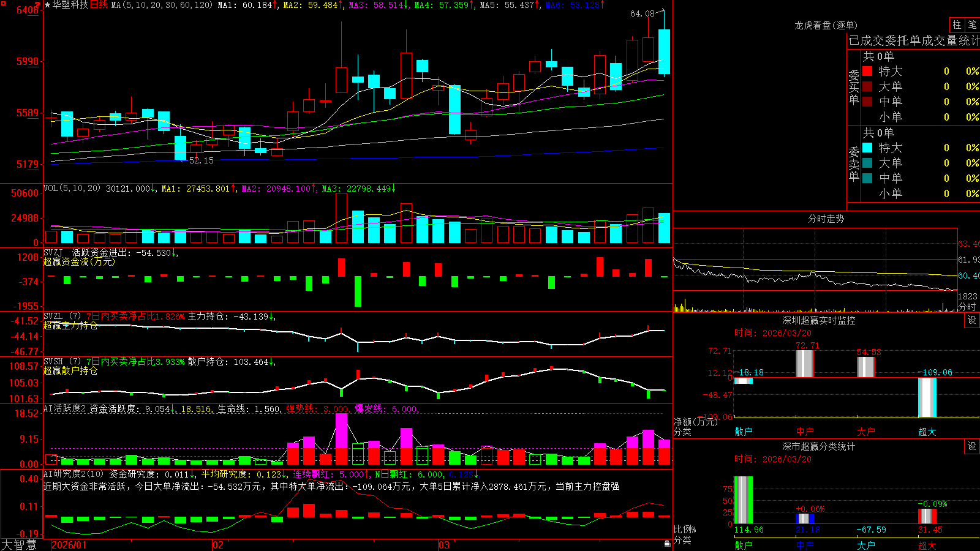This screenshot has height=551, width=980.
Task: Click 大户 category in 深圳超赢实时监控 chart
Action: [x=866, y=432]
